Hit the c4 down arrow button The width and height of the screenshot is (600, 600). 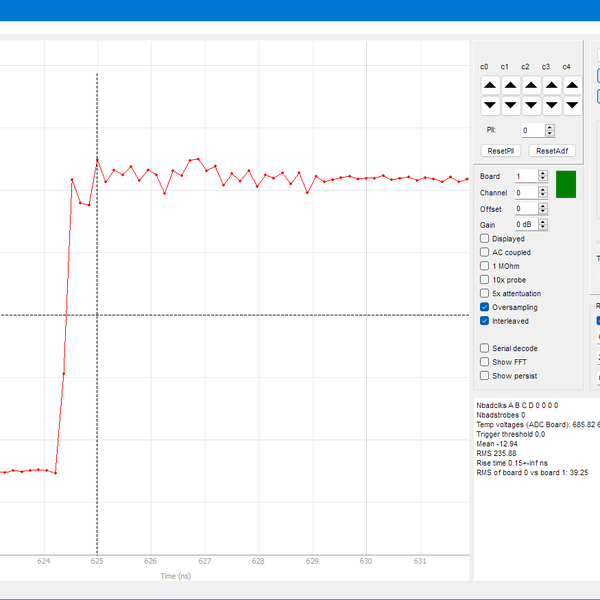[x=572, y=105]
